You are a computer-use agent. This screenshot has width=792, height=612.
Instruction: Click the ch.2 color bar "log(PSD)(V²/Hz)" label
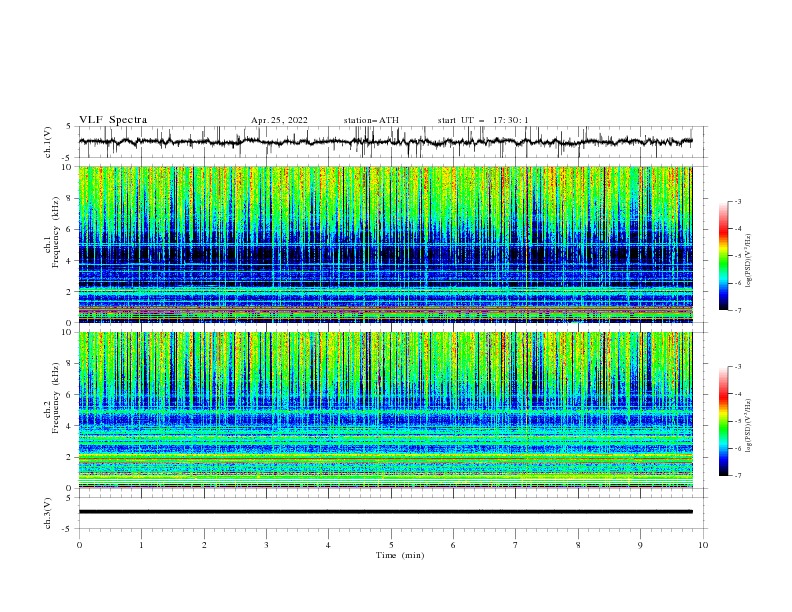[x=749, y=426]
